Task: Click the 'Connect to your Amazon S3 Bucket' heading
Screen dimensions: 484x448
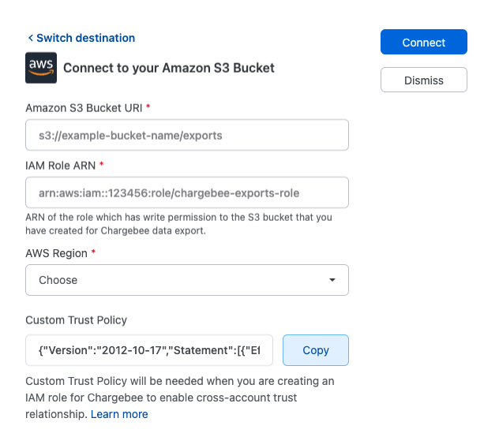Action: tap(169, 68)
